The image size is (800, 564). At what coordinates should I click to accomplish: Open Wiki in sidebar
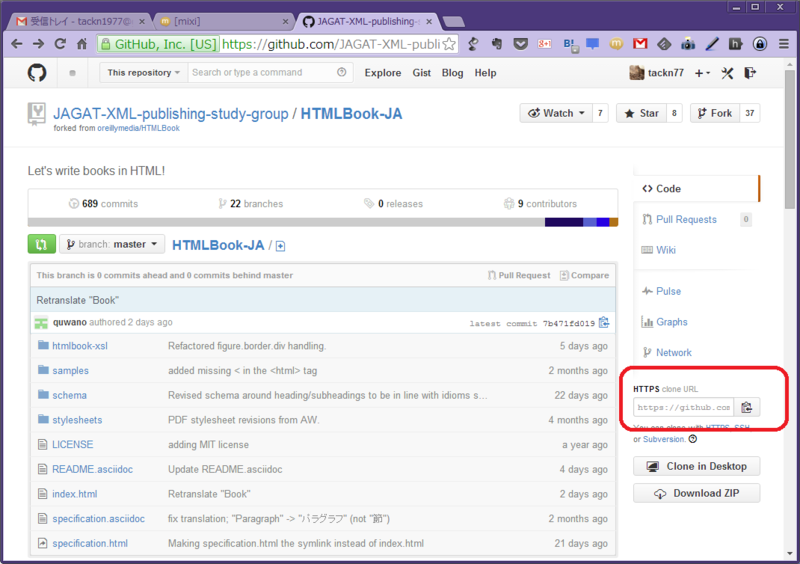pyautogui.click(x=666, y=250)
